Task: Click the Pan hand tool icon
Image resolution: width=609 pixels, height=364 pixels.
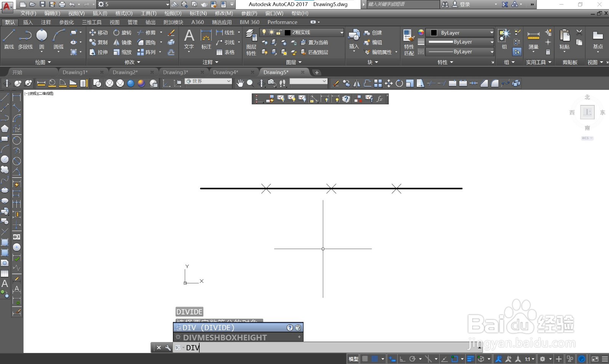Action: click(x=240, y=83)
